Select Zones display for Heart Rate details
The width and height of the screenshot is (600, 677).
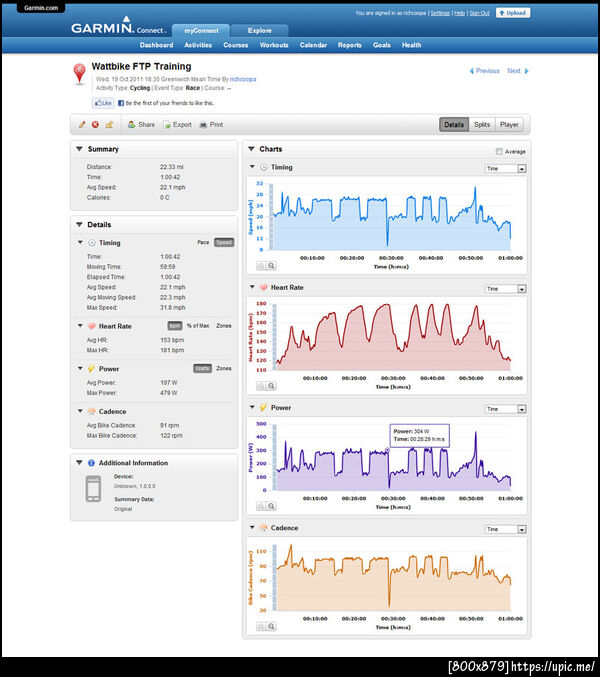224,326
